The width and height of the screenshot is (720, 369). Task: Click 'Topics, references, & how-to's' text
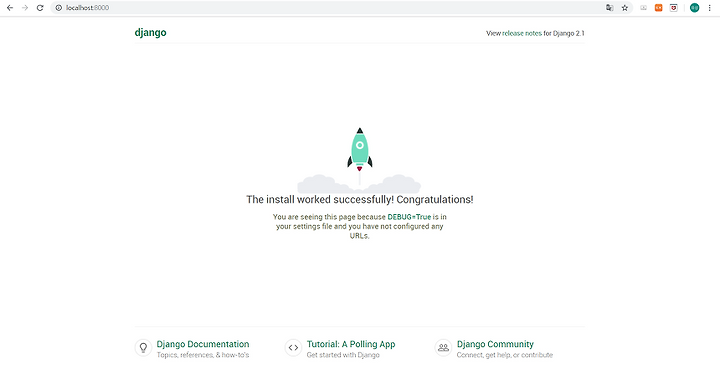click(x=202, y=355)
